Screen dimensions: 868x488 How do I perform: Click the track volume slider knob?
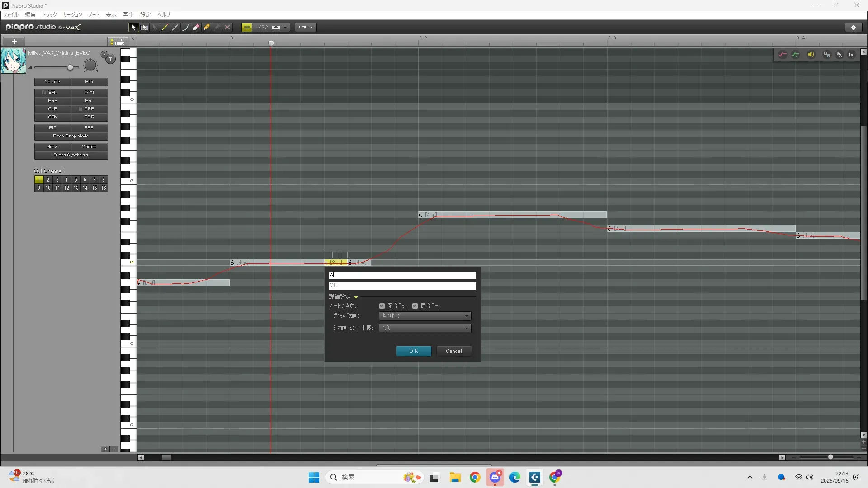(70, 68)
